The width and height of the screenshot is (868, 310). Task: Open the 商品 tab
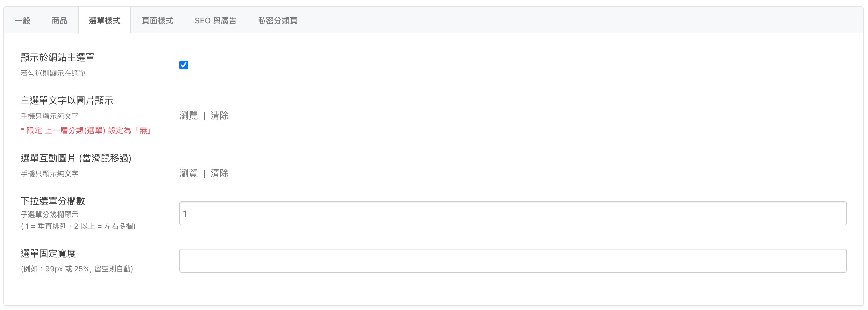pos(59,21)
